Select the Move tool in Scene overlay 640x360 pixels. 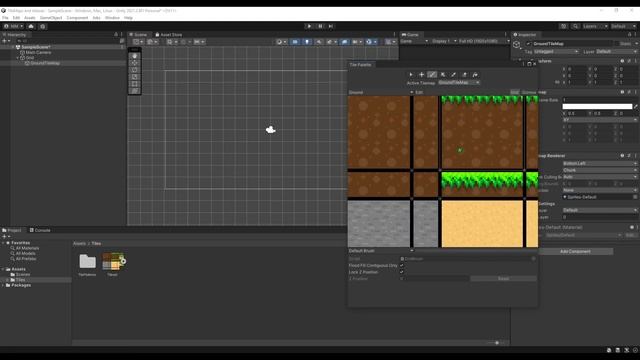pyautogui.click(x=135, y=63)
